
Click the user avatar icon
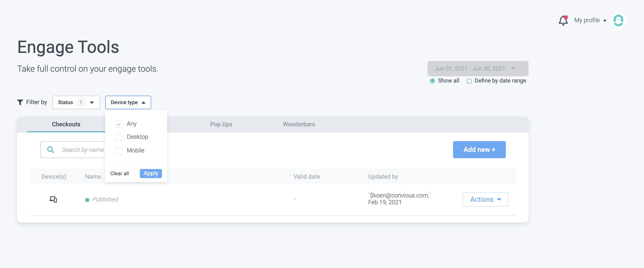(x=618, y=20)
